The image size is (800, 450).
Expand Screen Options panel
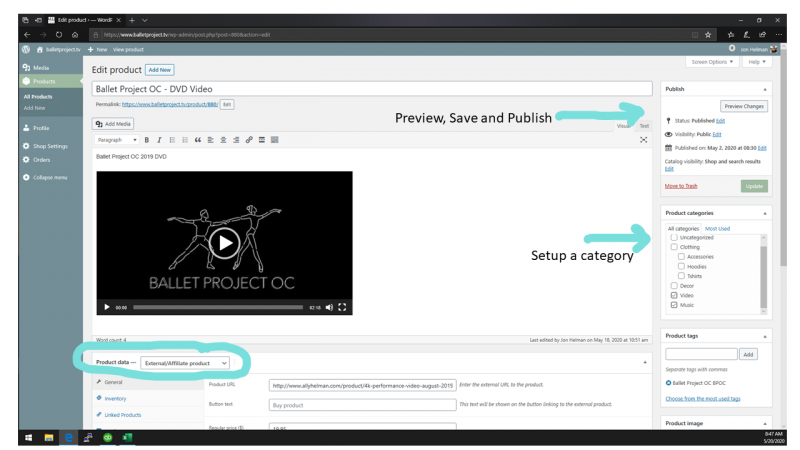click(x=712, y=62)
